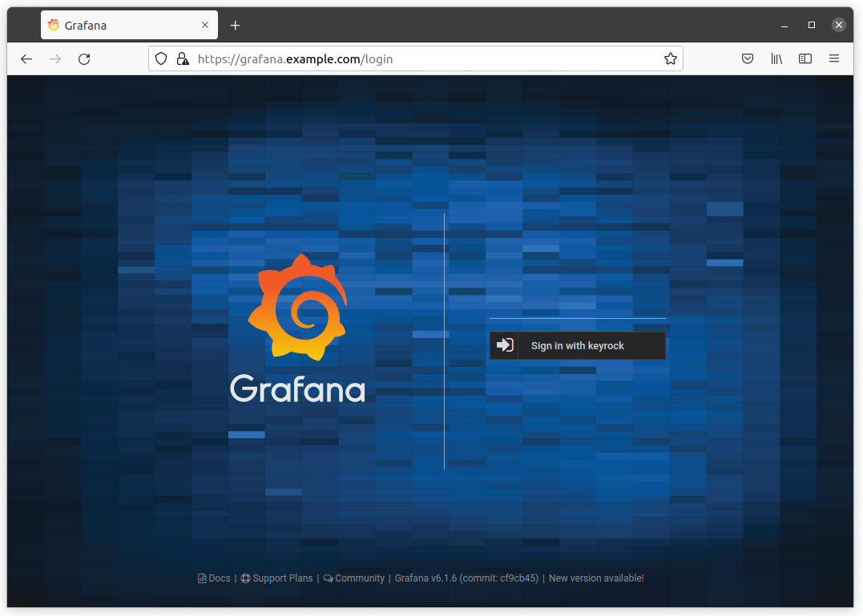Minimize the browser window
Viewport: 863px width, 616px height.
(784, 26)
